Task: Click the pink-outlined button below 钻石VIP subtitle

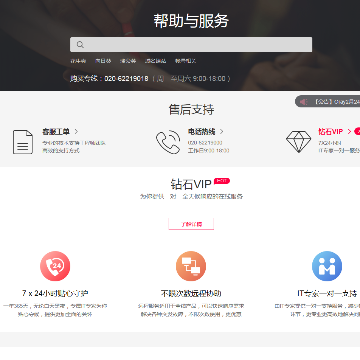Action: tap(191, 224)
